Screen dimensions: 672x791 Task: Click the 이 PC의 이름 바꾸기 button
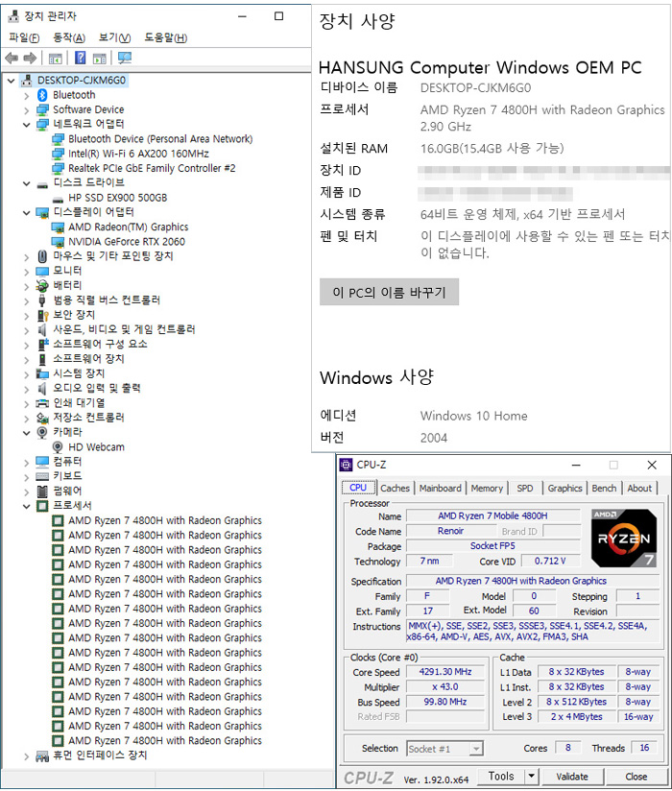[x=389, y=292]
